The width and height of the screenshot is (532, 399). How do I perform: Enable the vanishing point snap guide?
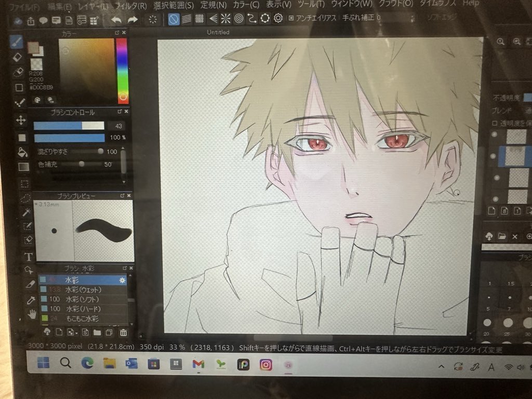tap(213, 18)
